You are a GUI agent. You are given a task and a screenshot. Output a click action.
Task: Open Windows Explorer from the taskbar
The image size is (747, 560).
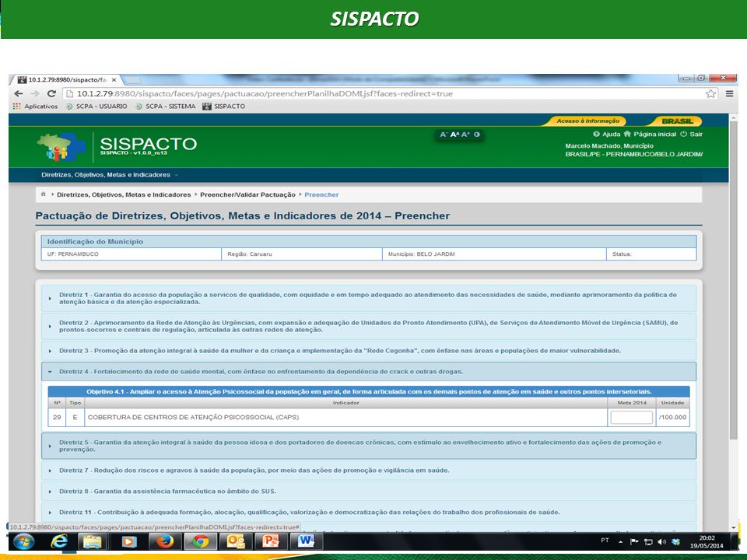click(x=93, y=542)
